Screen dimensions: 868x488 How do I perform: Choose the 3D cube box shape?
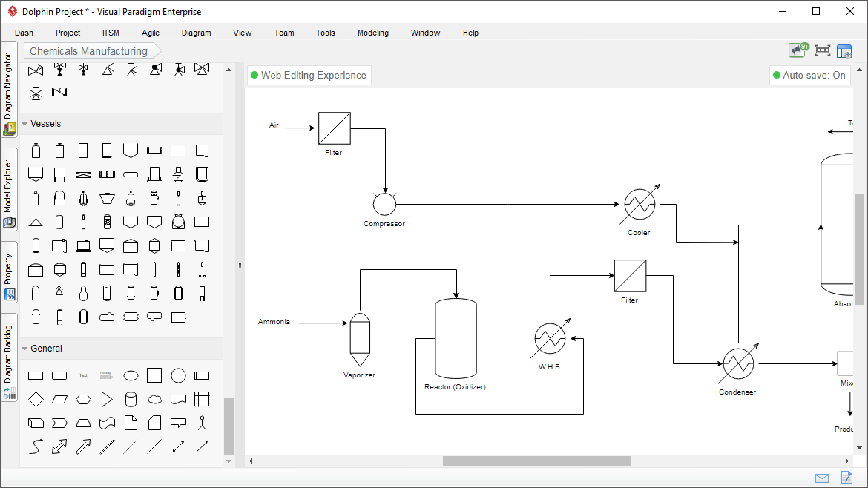(x=36, y=423)
